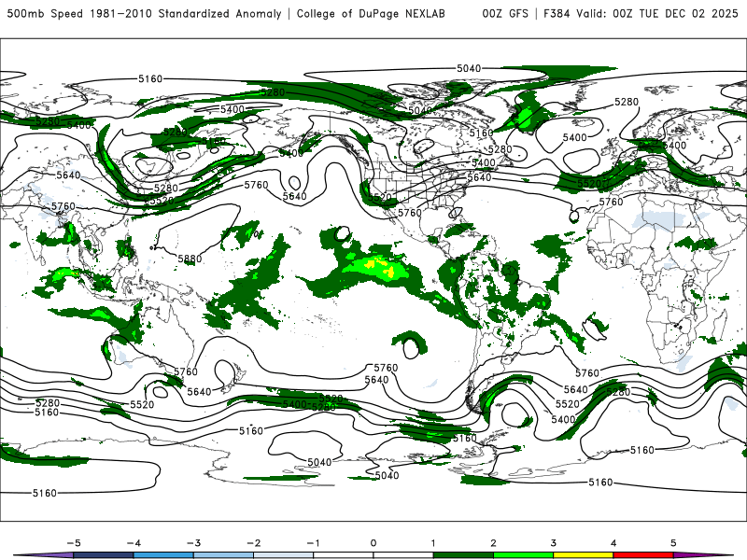747x560 pixels.
Task: Click the 'TUE DEC 02 2025' valid date
Action: pyautogui.click(x=688, y=13)
